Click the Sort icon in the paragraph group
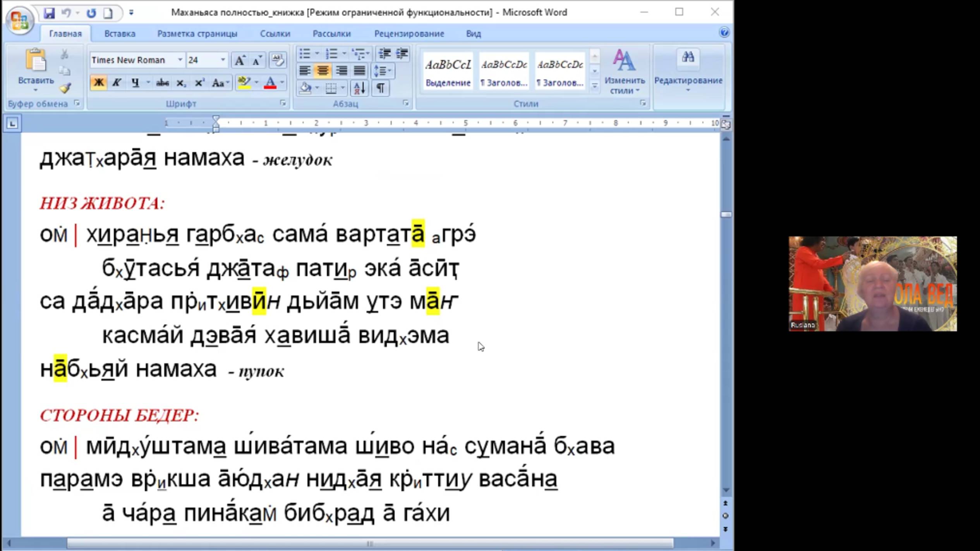 [359, 88]
